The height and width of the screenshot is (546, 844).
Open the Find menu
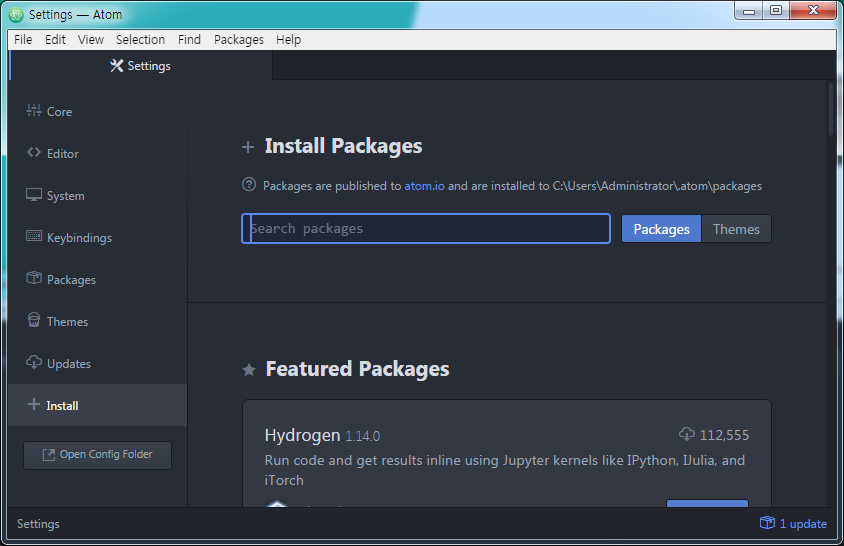189,40
